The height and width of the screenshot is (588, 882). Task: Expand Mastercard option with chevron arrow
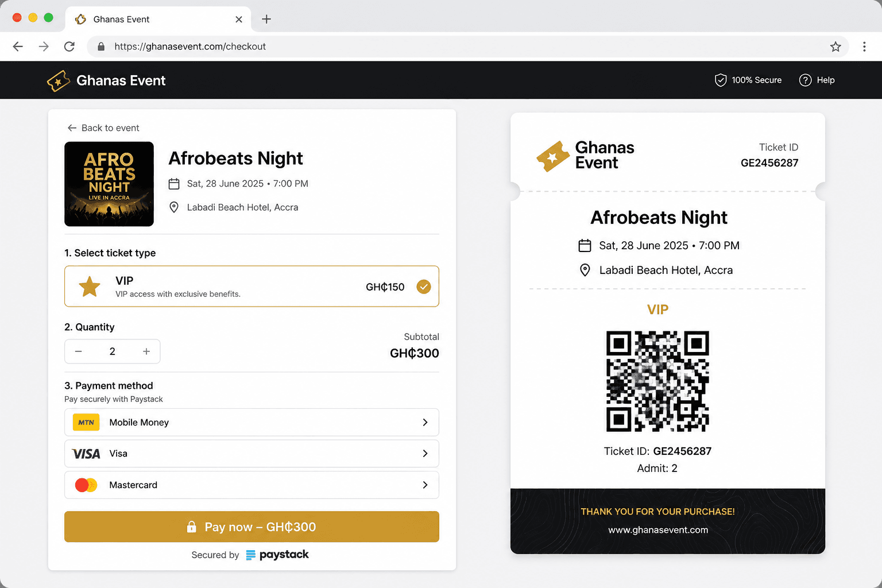pos(425,485)
